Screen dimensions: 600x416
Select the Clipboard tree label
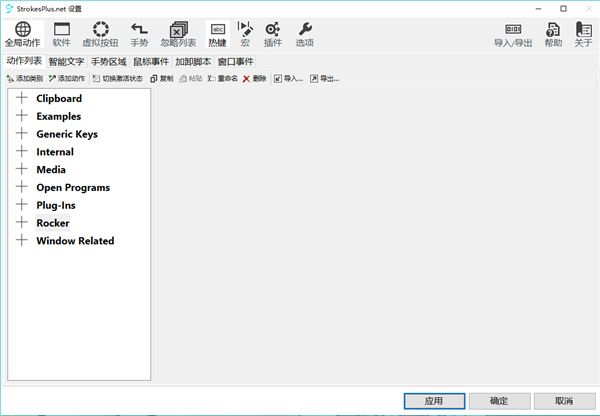coord(59,98)
